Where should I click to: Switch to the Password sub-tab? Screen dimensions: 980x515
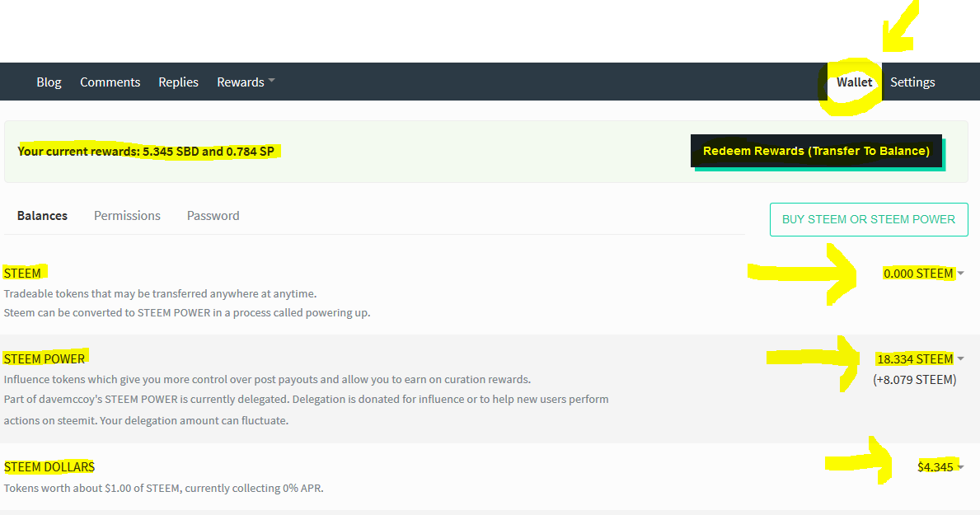(x=213, y=216)
